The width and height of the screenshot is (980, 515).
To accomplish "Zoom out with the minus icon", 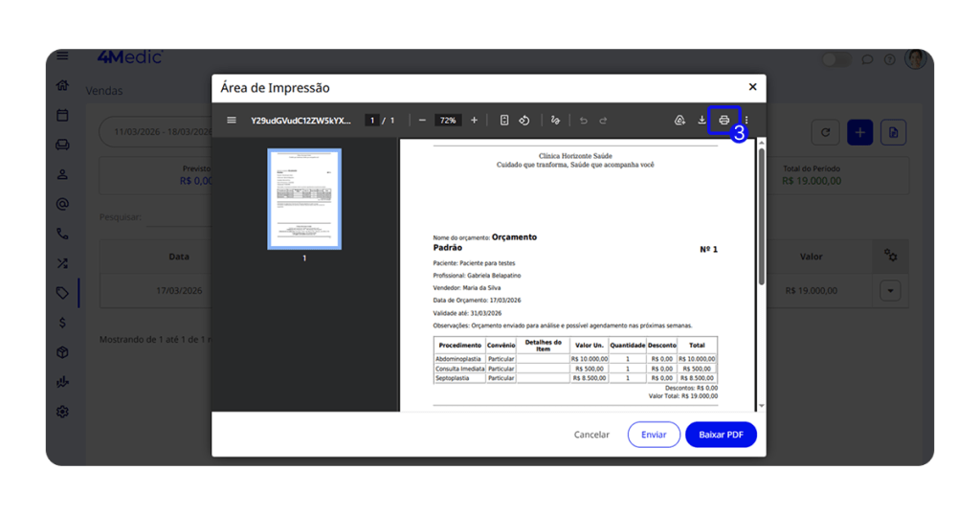I will point(422,121).
